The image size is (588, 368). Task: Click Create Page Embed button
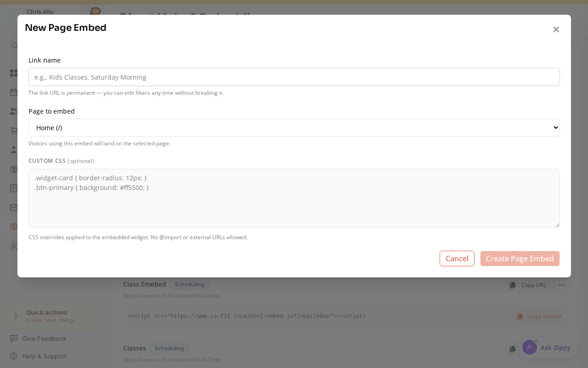520,259
